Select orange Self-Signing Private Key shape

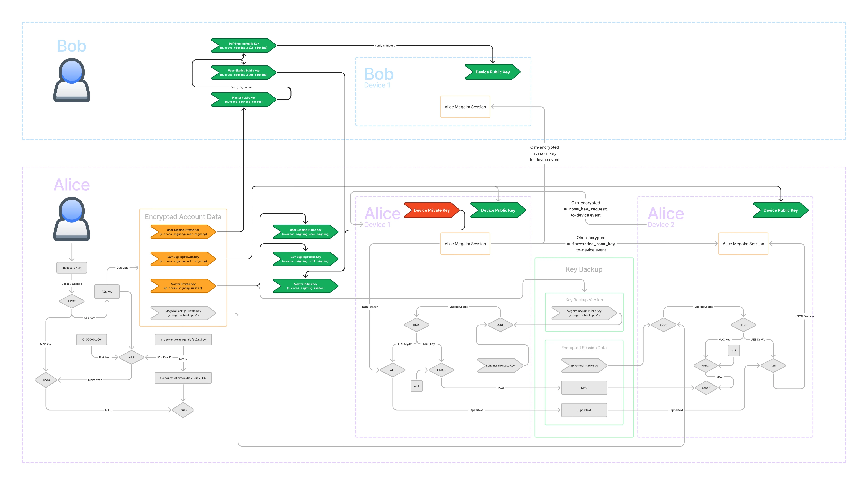183,259
